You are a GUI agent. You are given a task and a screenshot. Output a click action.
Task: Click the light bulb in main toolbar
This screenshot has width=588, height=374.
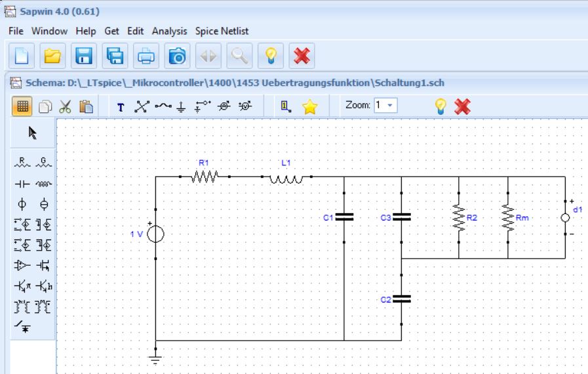coord(270,56)
